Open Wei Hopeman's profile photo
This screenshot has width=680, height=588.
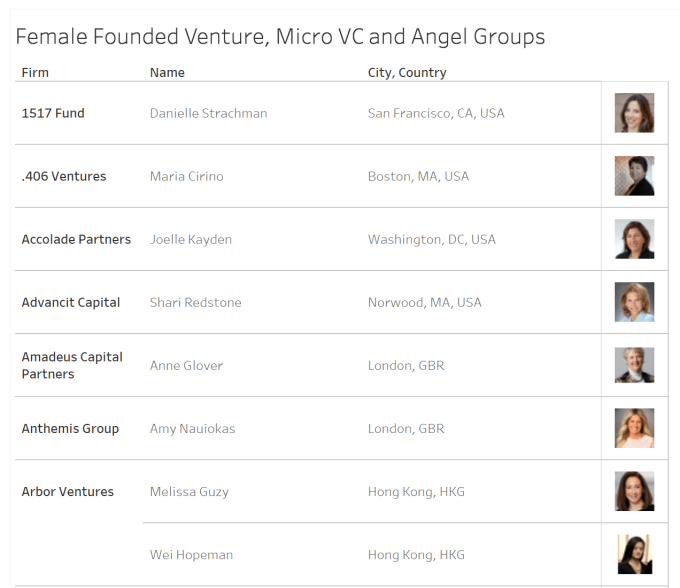coord(634,554)
